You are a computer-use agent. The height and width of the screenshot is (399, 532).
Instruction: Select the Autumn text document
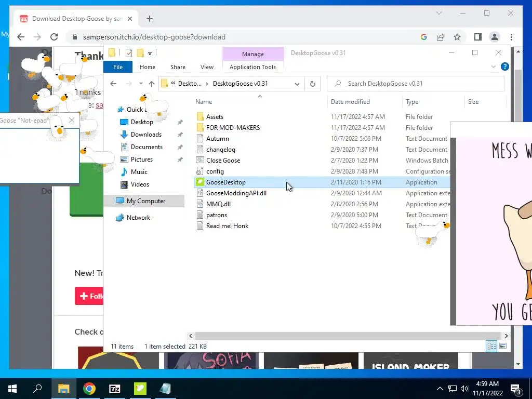218,138
